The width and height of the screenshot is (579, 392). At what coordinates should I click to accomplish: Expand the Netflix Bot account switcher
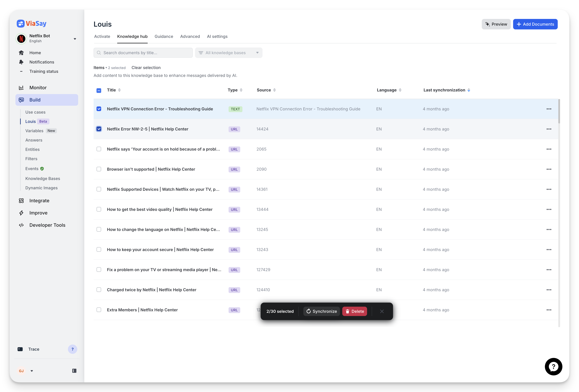tap(75, 39)
